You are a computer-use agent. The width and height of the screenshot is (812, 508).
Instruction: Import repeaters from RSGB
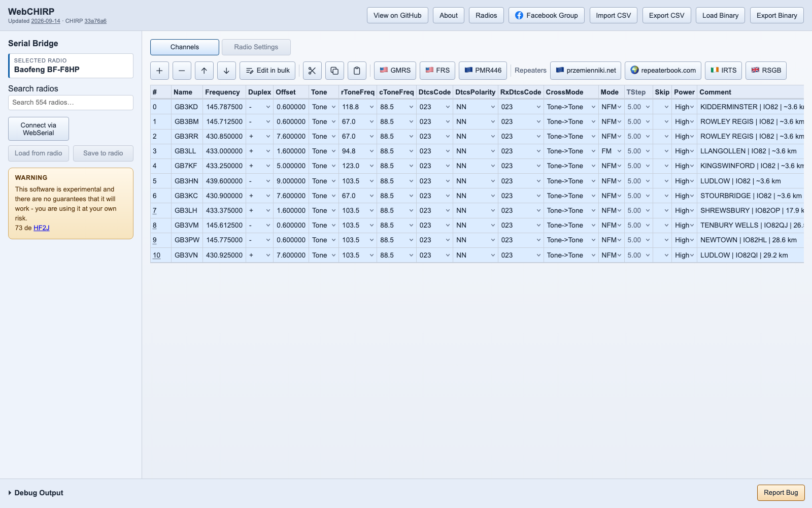766,71
